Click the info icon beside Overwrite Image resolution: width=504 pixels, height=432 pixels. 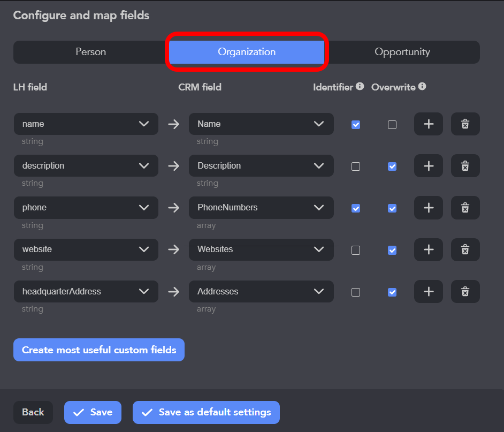422,86
